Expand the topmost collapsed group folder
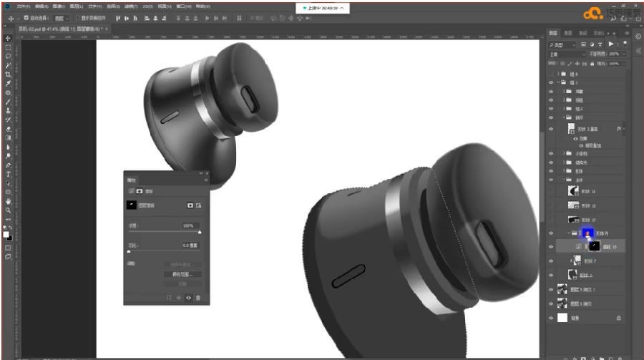 (559, 74)
